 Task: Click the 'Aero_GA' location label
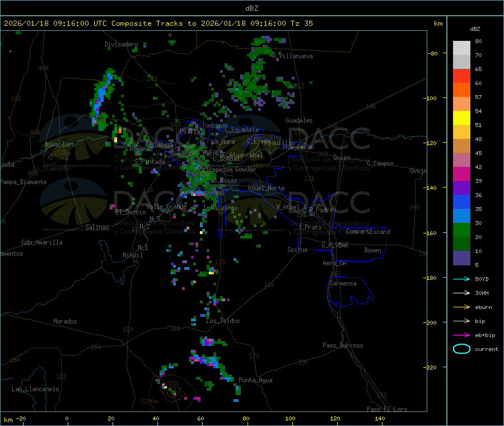(335, 263)
